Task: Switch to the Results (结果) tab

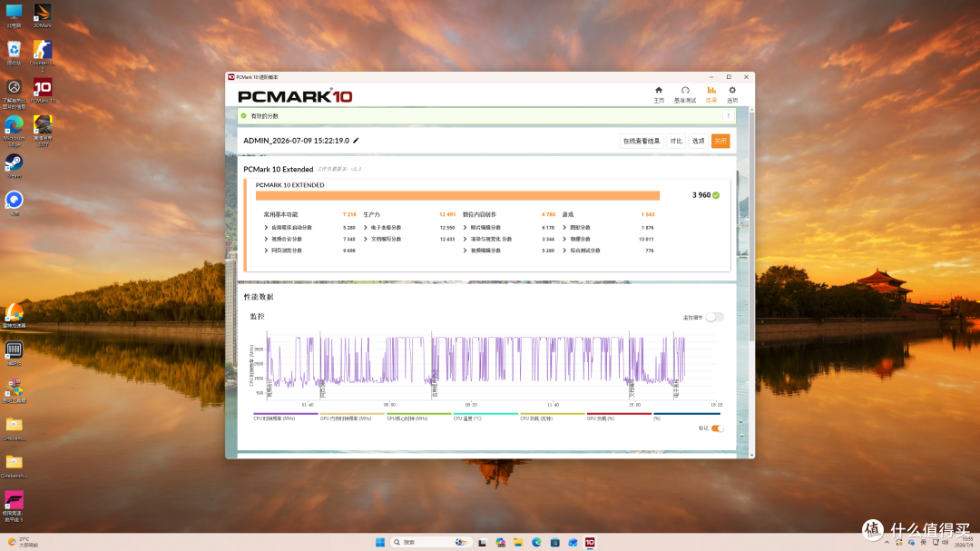Action: [x=711, y=94]
